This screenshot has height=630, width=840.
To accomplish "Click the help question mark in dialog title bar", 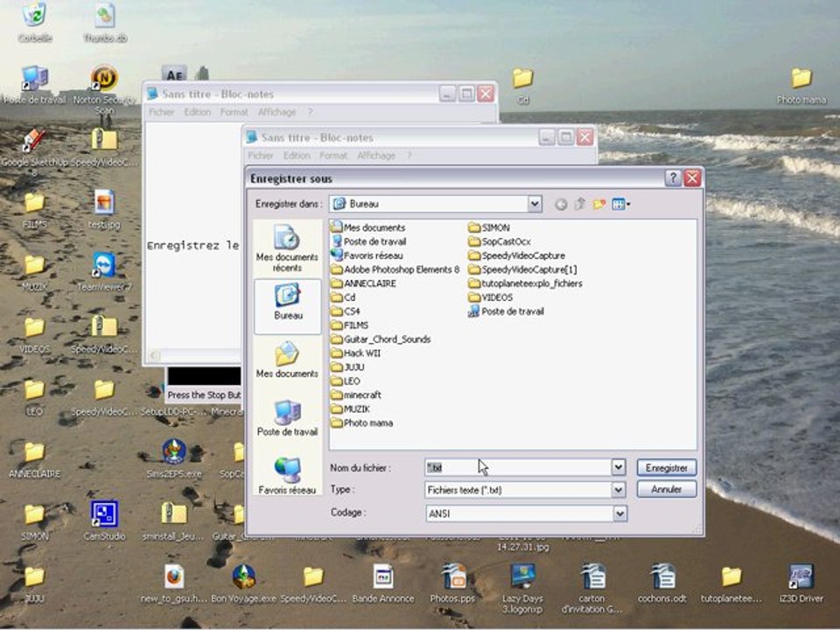I will click(x=673, y=178).
